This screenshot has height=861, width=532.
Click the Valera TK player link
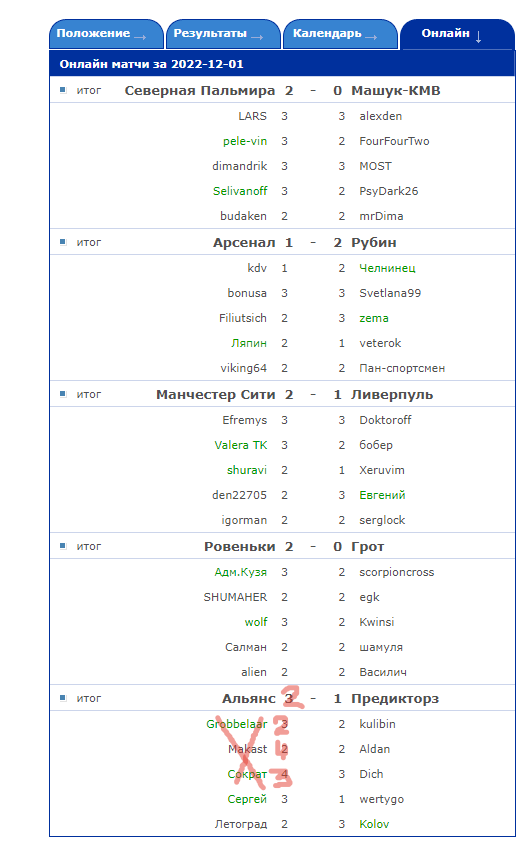(x=241, y=445)
